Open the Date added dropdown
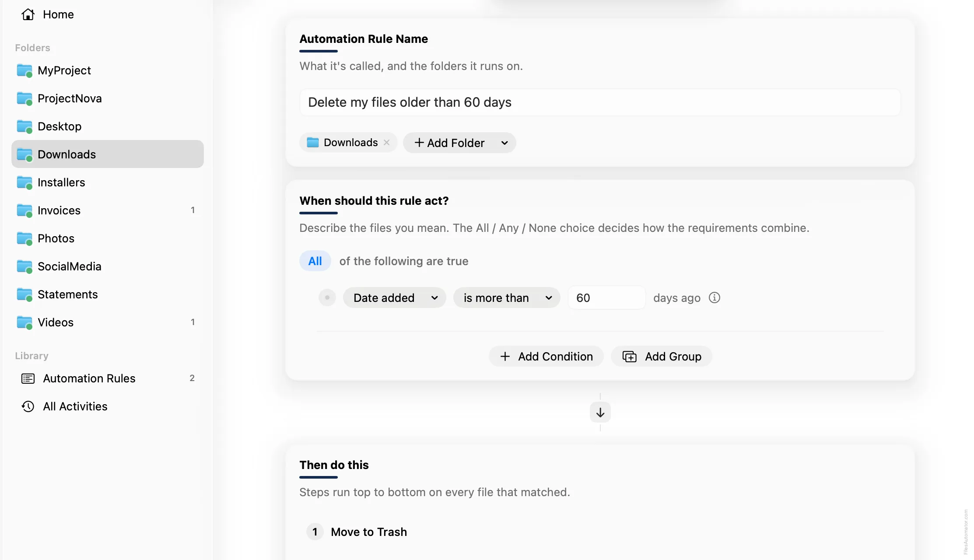The height and width of the screenshot is (560, 974). pos(394,298)
